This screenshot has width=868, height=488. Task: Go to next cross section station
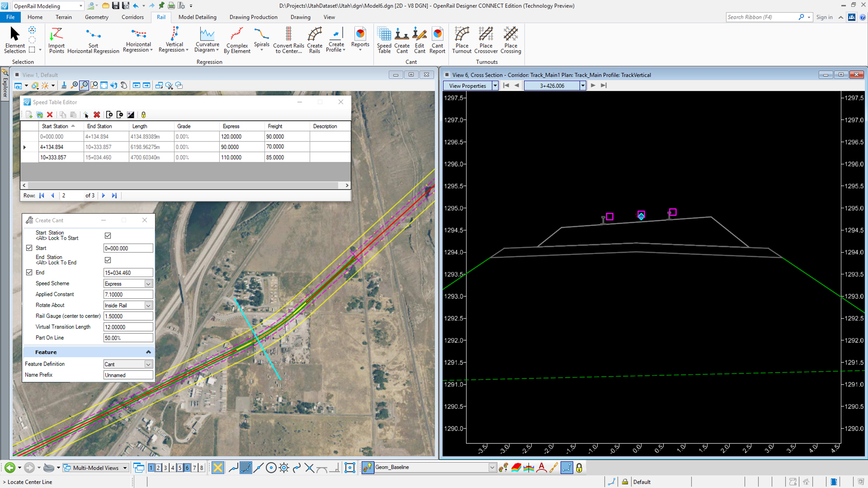pos(593,85)
